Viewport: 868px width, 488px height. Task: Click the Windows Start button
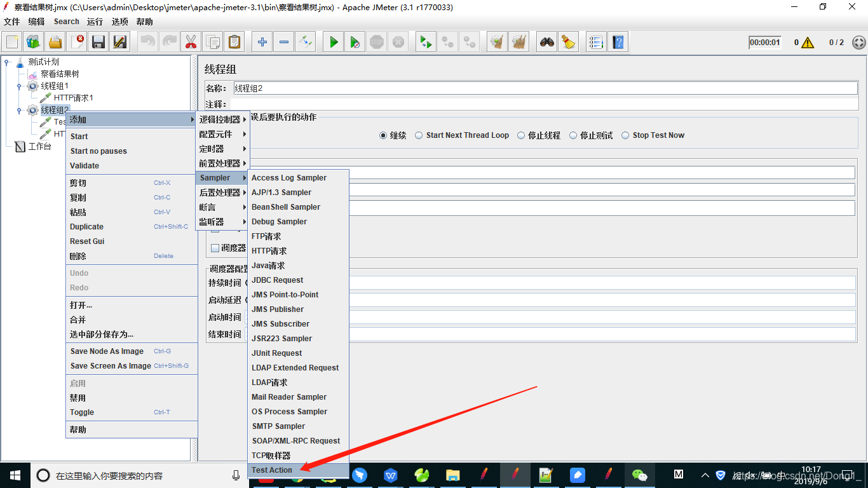(15, 475)
